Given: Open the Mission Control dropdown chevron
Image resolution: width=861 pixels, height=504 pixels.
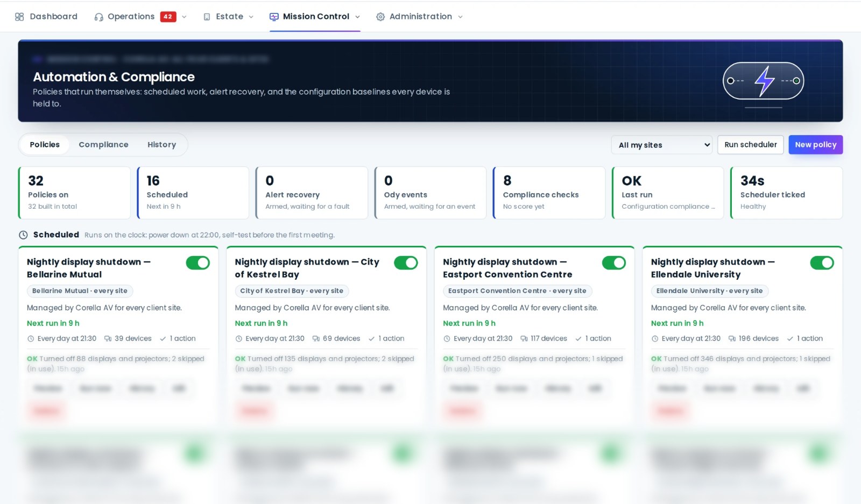Looking at the screenshot, I should [x=357, y=17].
